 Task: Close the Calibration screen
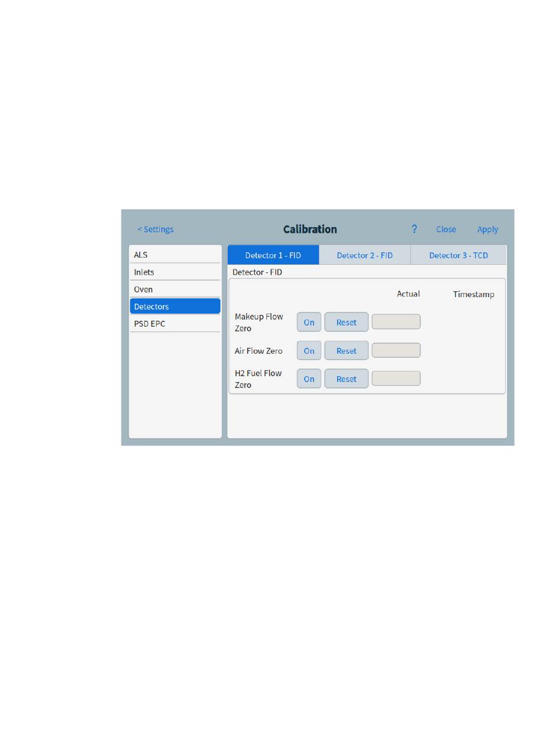[446, 229]
